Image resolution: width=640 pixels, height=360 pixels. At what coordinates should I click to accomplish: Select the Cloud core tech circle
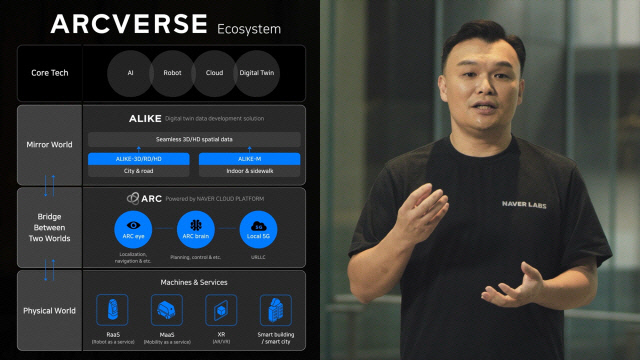pyautogui.click(x=214, y=73)
